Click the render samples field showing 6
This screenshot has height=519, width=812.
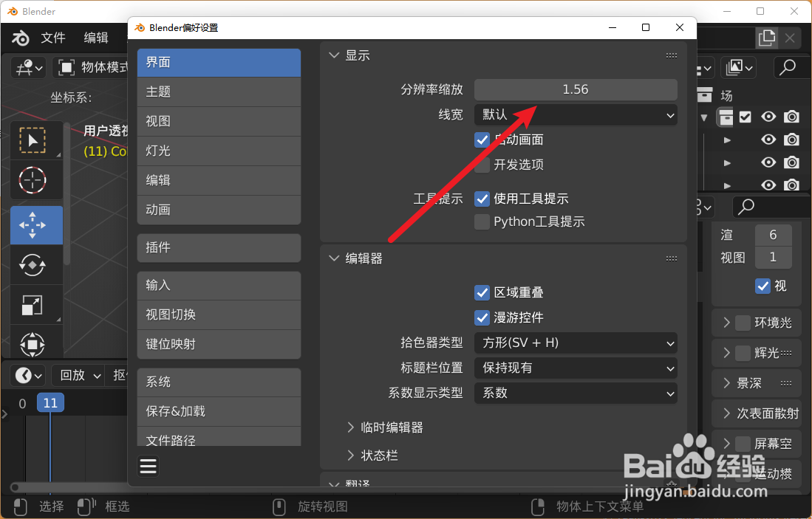click(773, 235)
